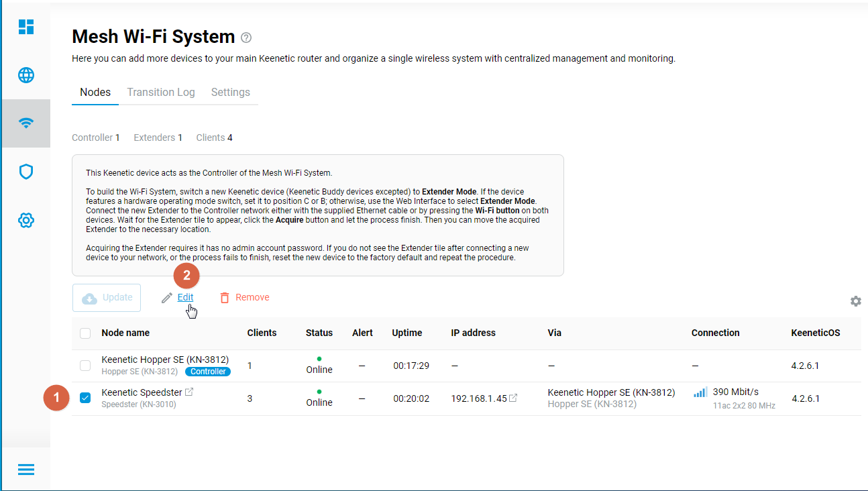Open the Wi-Fi sidebar section
The image size is (868, 491).
26,123
